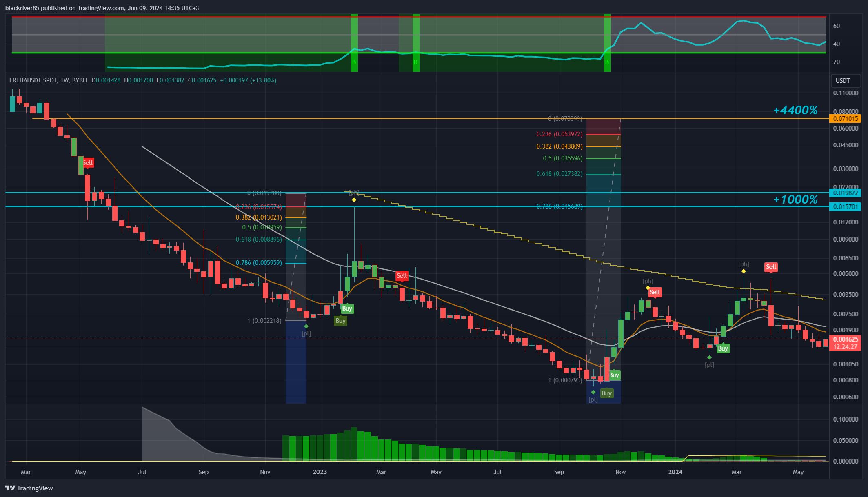Click 0.045000 on the price axis

[x=846, y=145]
